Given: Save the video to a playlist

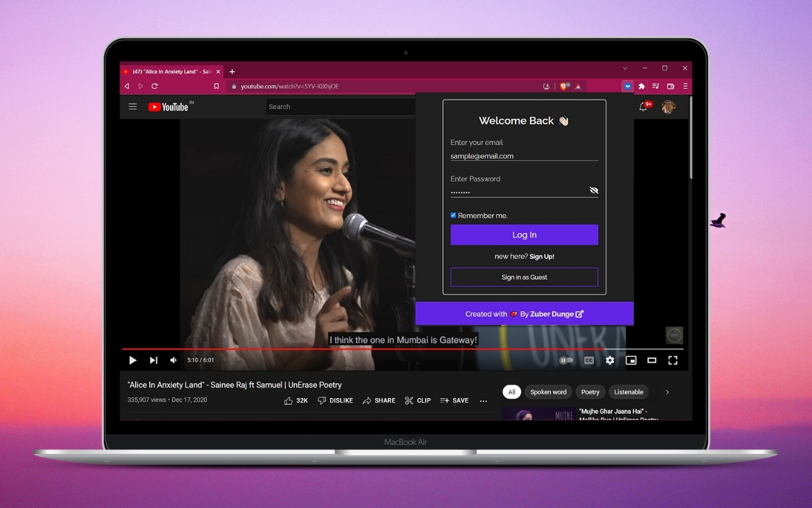Looking at the screenshot, I should coord(454,401).
